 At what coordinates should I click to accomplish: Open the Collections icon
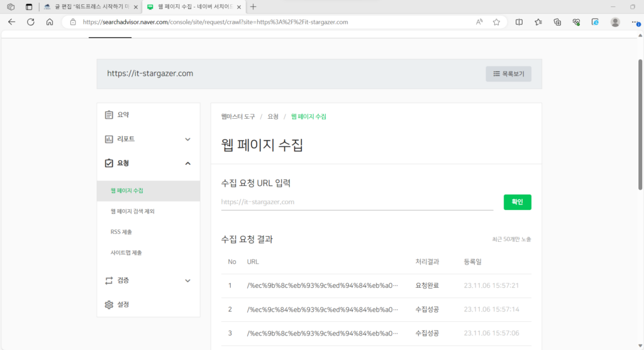(x=557, y=22)
